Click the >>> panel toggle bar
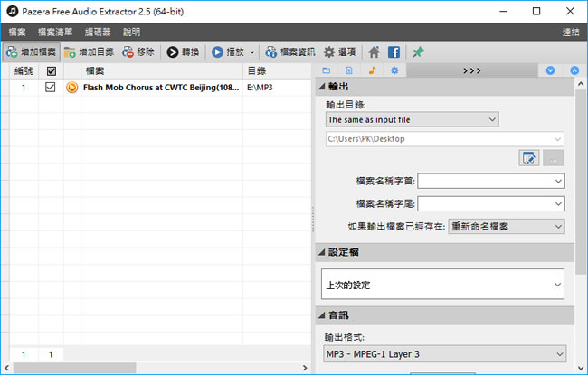This screenshot has width=588, height=375. pyautogui.click(x=471, y=70)
